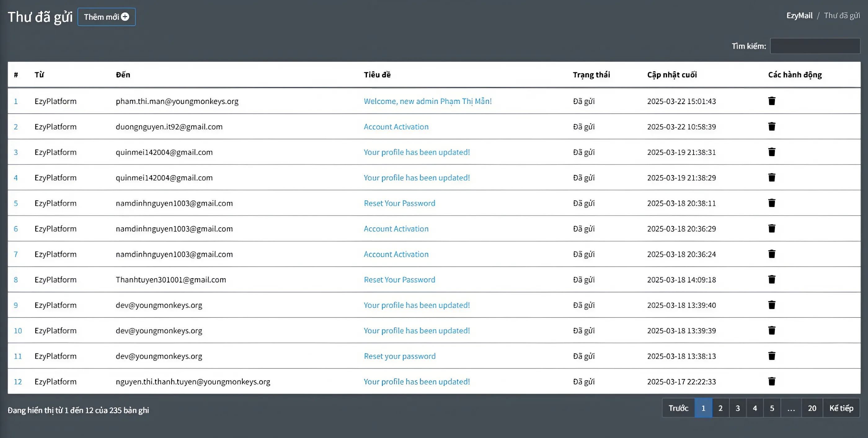
Task: Click trash icon for Thanhtuyen301001@gmail.com row
Action: [x=772, y=279]
